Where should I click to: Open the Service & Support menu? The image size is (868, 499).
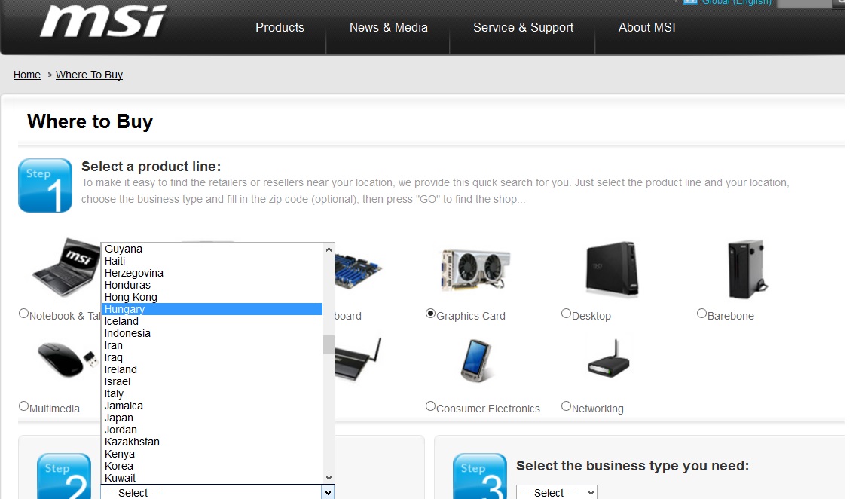tap(523, 28)
